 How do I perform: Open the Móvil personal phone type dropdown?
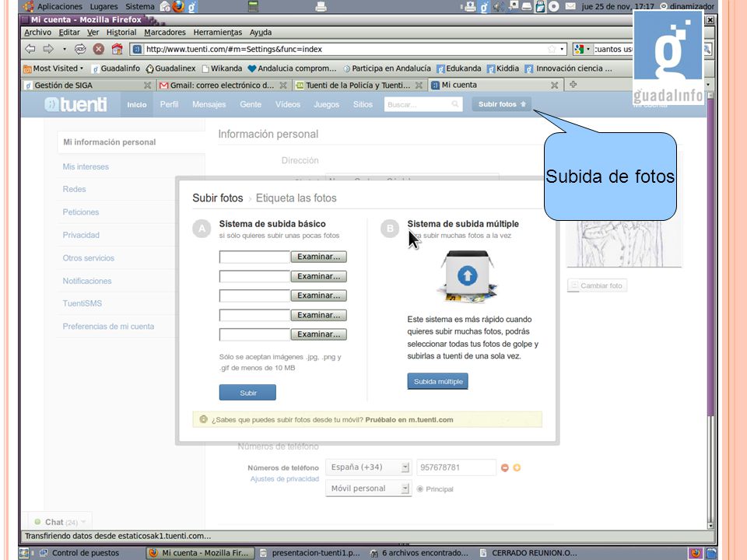click(368, 488)
